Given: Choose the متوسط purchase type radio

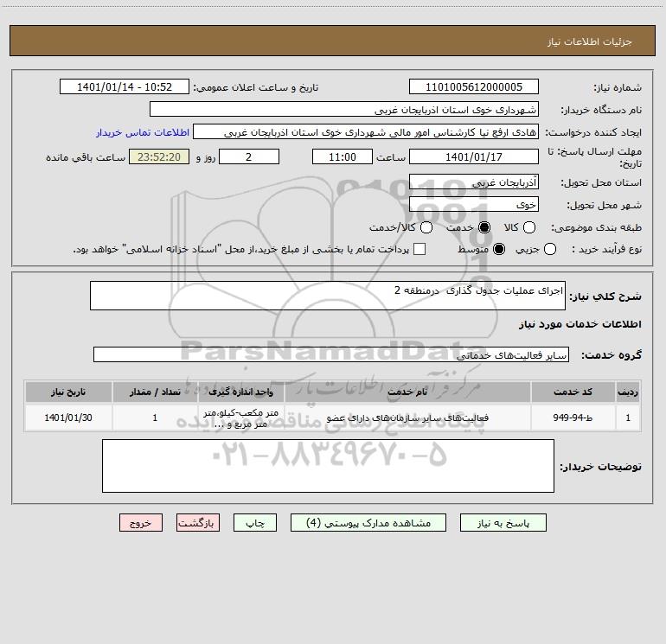Looking at the screenshot, I should (x=499, y=249).
